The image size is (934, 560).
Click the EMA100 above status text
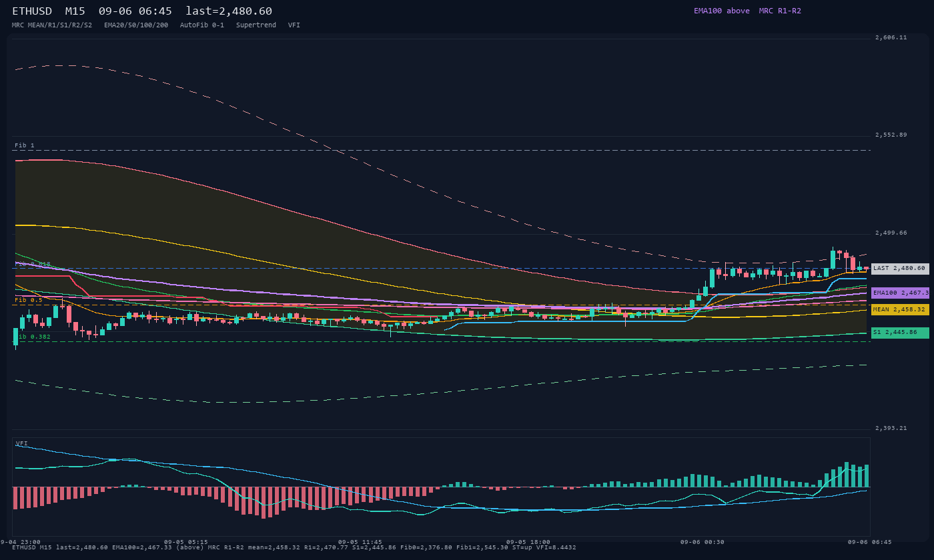(722, 11)
